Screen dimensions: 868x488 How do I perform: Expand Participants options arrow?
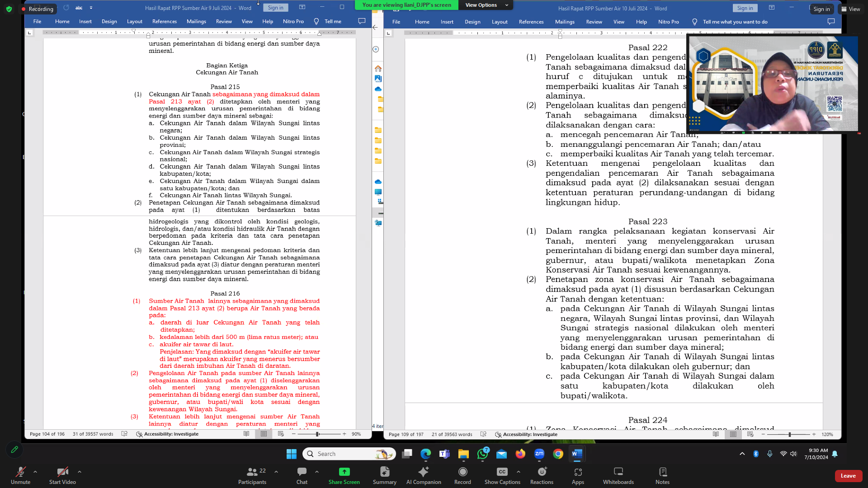point(276,471)
